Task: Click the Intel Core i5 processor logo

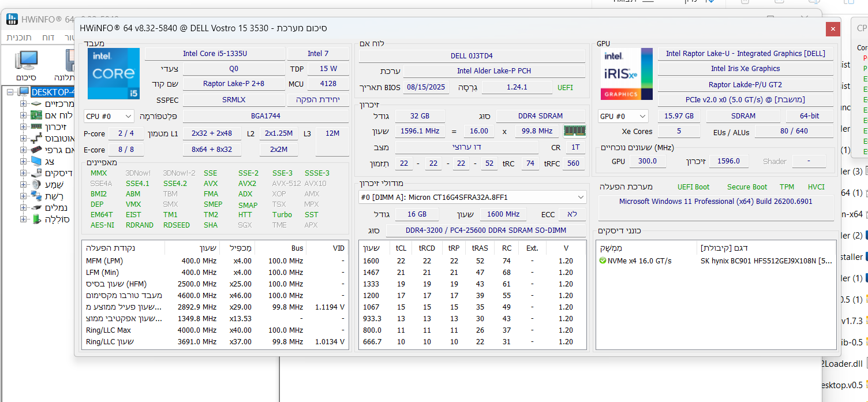Action: 114,73
